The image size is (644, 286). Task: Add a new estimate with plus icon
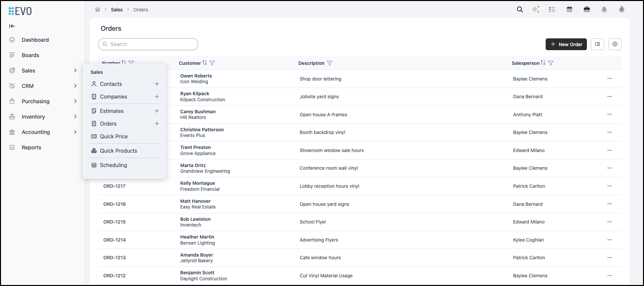[157, 111]
